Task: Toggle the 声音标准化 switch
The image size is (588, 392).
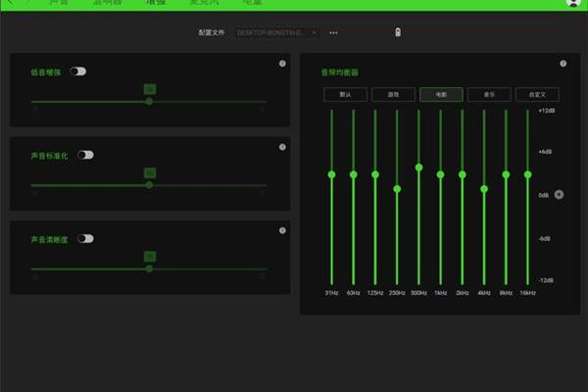Action: [85, 155]
